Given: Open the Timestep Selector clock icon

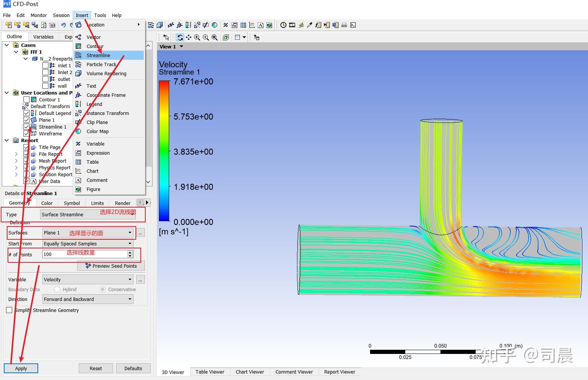Looking at the screenshot, I should point(283,25).
